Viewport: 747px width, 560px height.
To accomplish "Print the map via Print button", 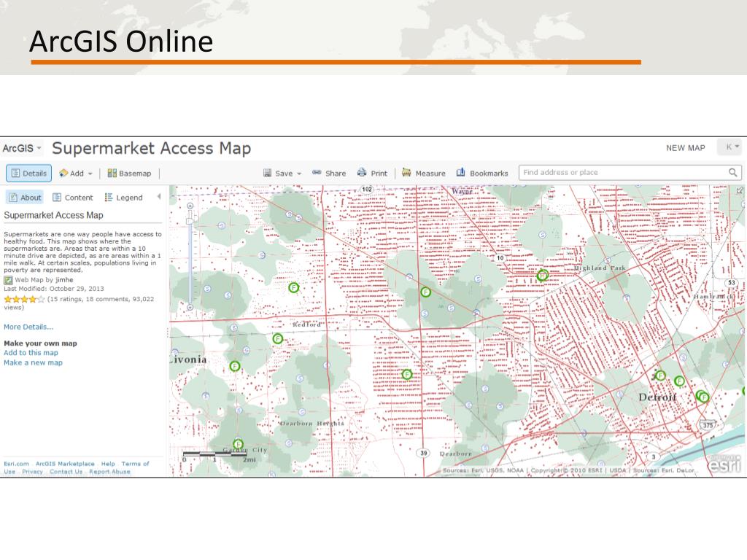I will coord(373,174).
